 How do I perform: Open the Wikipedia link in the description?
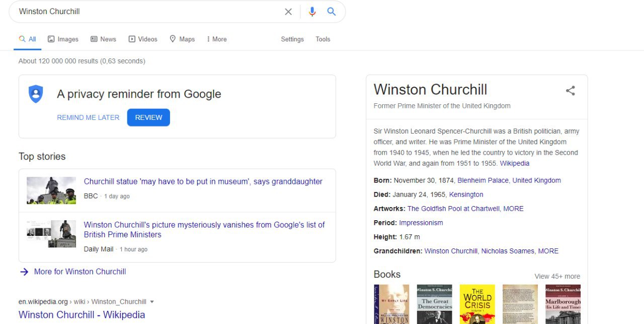click(515, 164)
